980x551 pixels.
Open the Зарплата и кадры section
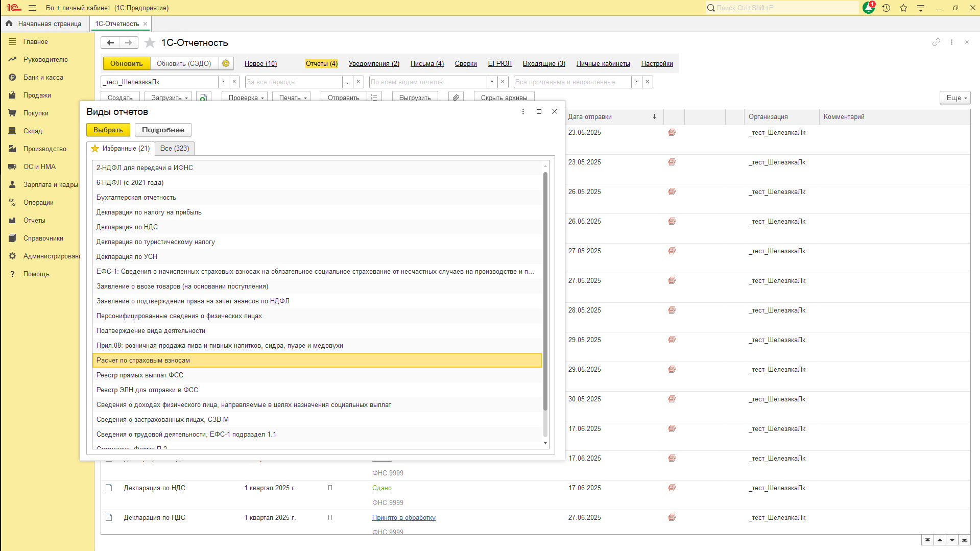pos(51,184)
